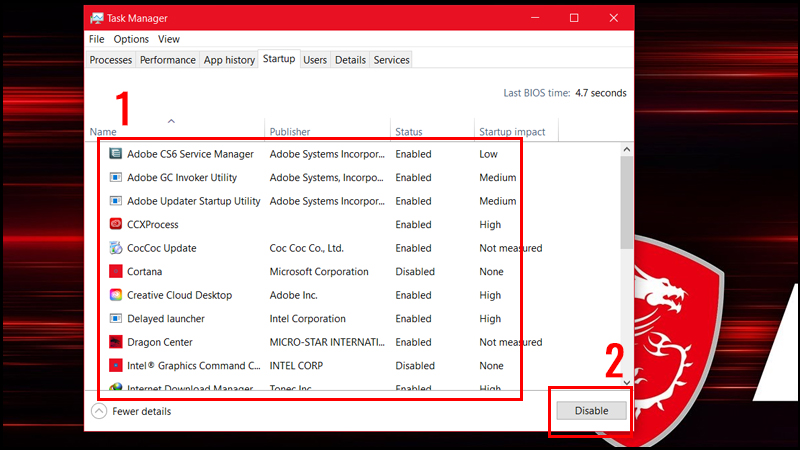Switch to the Services tab
Screen dimensions: 800x450
tap(391, 60)
